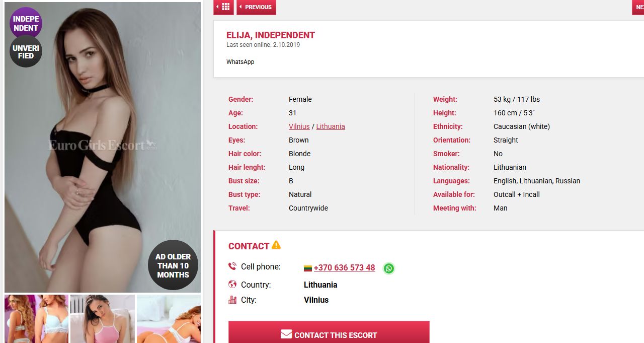
Task: Click the partially visible NEXT button
Action: (x=638, y=7)
